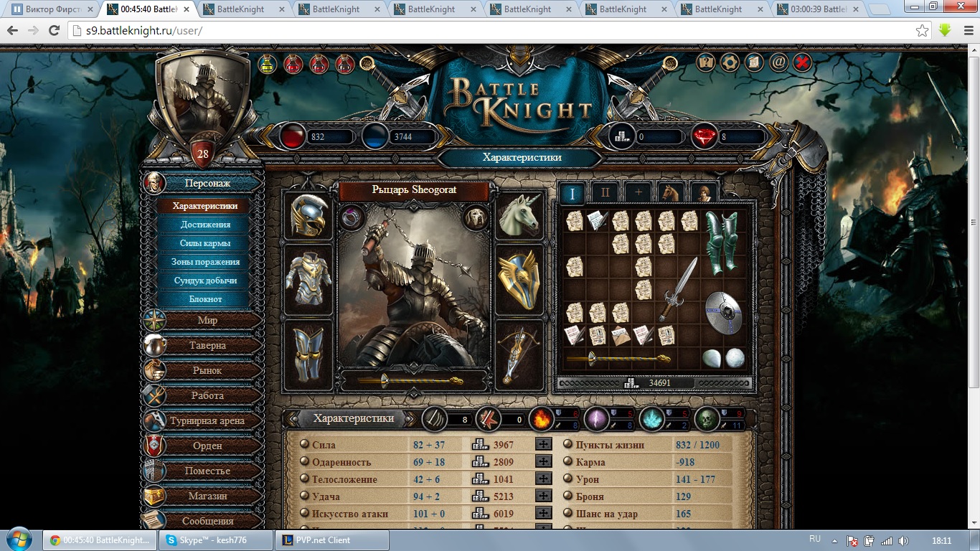The height and width of the screenshot is (551, 980).
Task: Open Характеристики submenu item
Action: 204,206
